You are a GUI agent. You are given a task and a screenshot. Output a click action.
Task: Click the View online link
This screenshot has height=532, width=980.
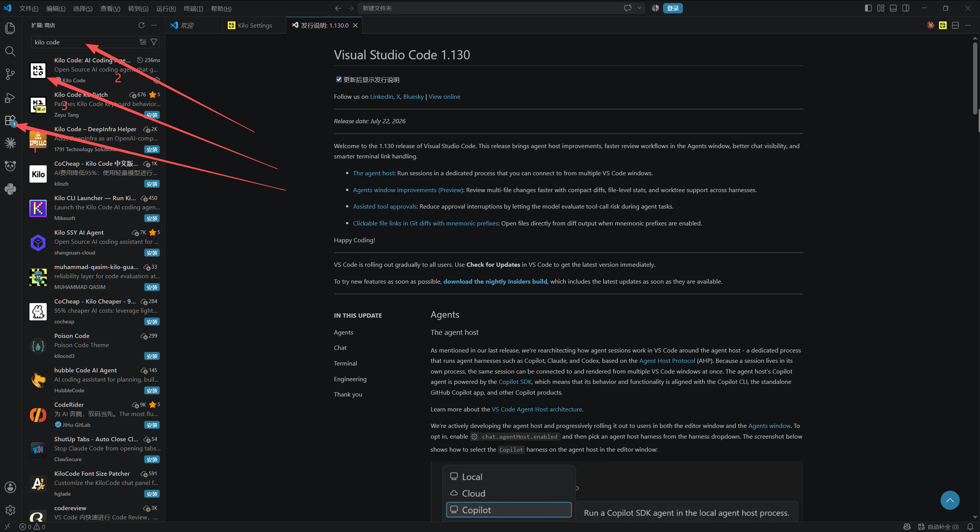click(x=444, y=96)
